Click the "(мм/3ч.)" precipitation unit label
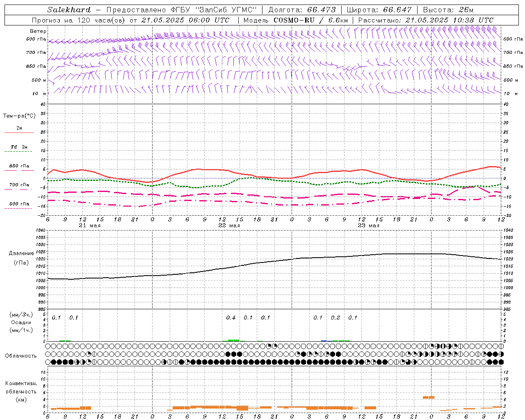The image size is (525, 420). [21, 315]
